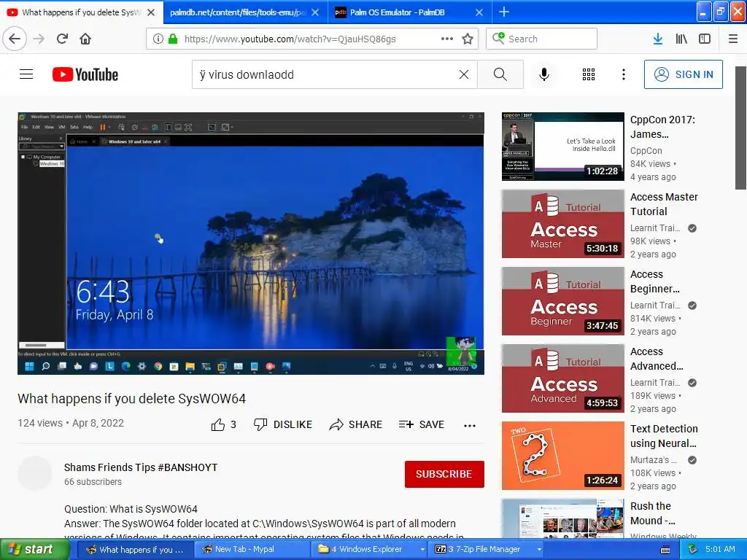
Task: Click the DISLIKE thumbs down button
Action: click(282, 424)
